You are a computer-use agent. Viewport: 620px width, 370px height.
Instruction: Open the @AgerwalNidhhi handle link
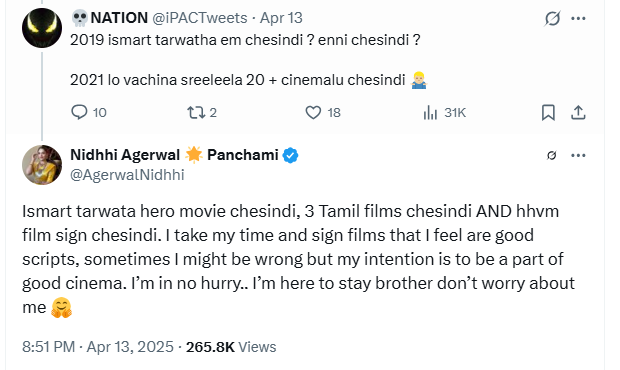pos(127,175)
